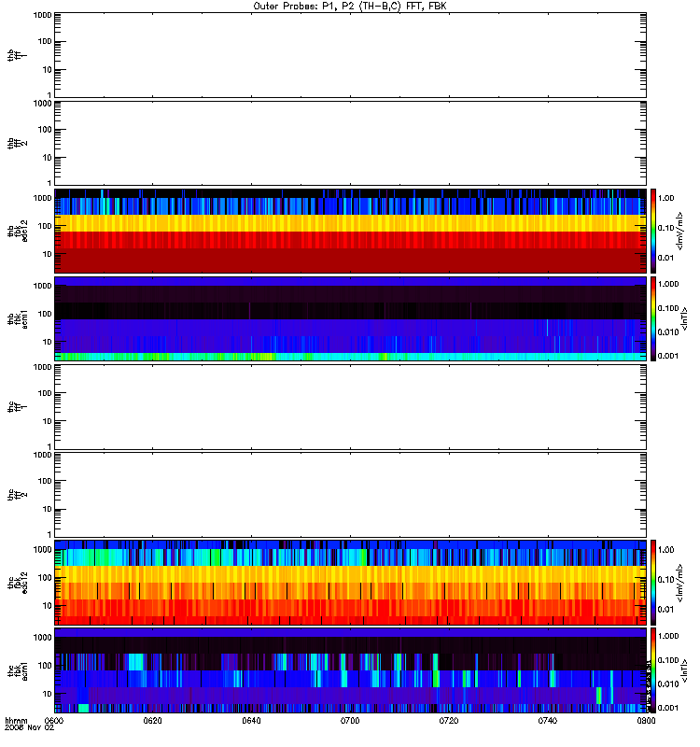Click the 0620 time axis label
The height and width of the screenshot is (747, 700).
tap(152, 721)
